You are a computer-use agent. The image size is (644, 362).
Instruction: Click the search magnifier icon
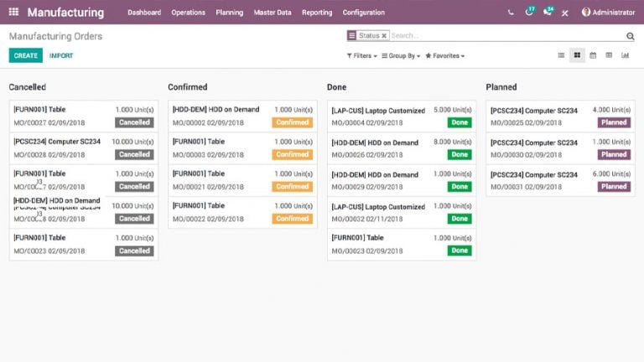[630, 36]
